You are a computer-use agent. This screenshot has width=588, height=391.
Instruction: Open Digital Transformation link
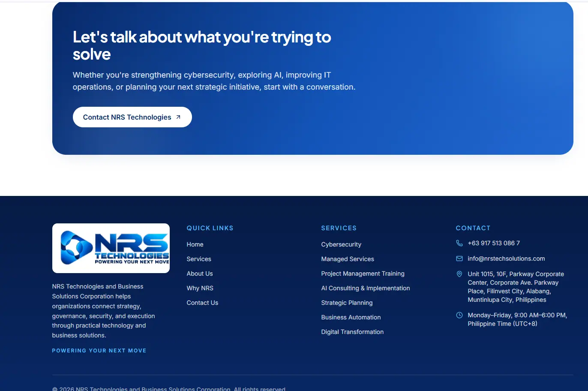pos(352,332)
